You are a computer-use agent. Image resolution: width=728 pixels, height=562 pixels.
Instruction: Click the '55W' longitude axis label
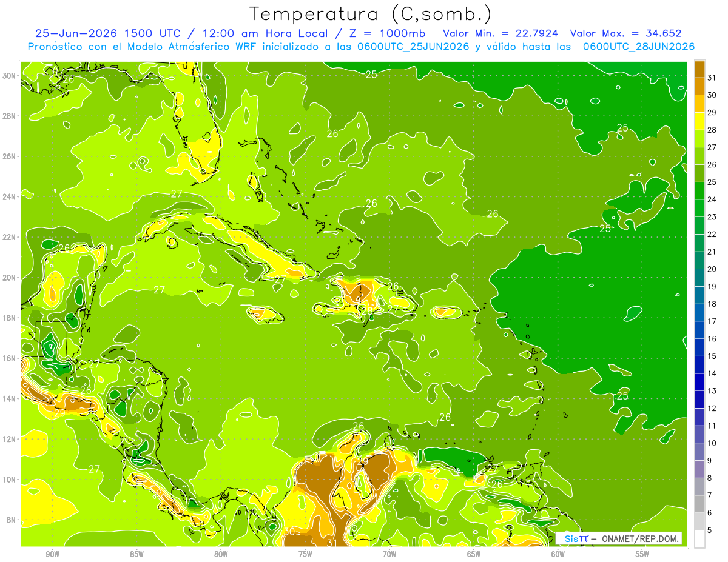pos(642,554)
